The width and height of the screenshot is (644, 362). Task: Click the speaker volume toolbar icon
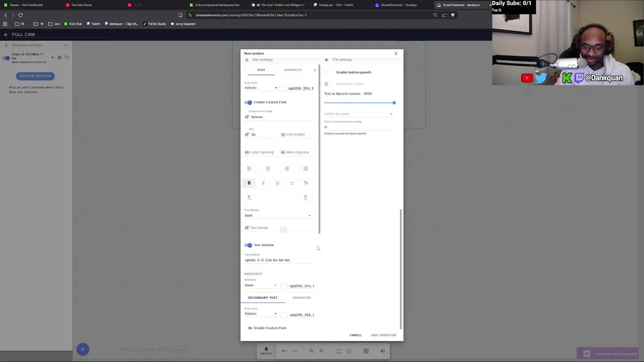click(382, 351)
